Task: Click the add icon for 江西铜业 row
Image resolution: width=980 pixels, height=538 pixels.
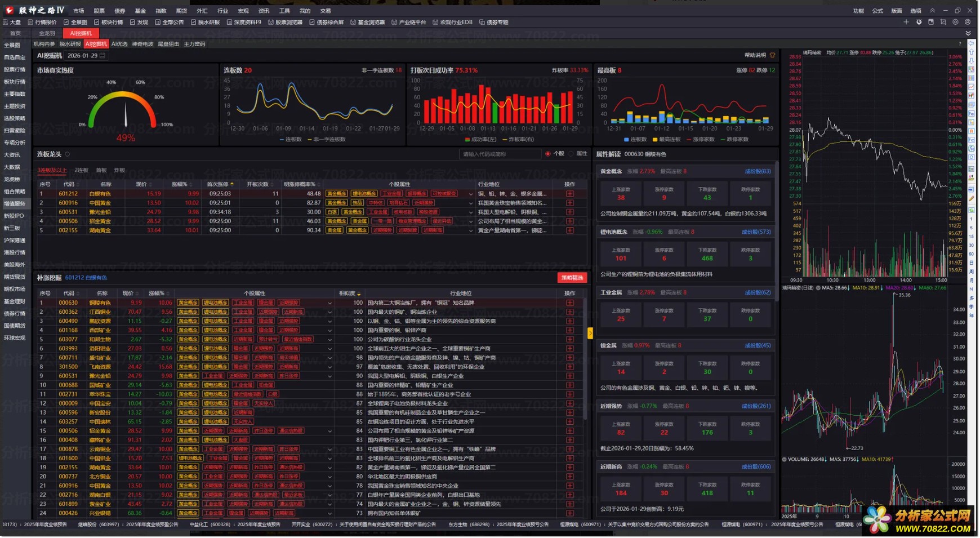Action: tap(570, 312)
